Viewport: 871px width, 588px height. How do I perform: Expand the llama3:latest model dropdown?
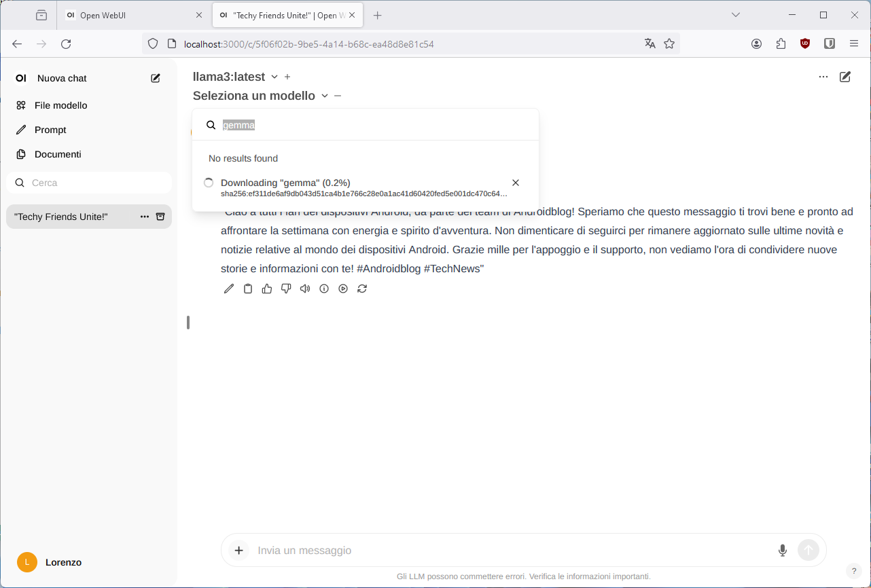click(274, 77)
